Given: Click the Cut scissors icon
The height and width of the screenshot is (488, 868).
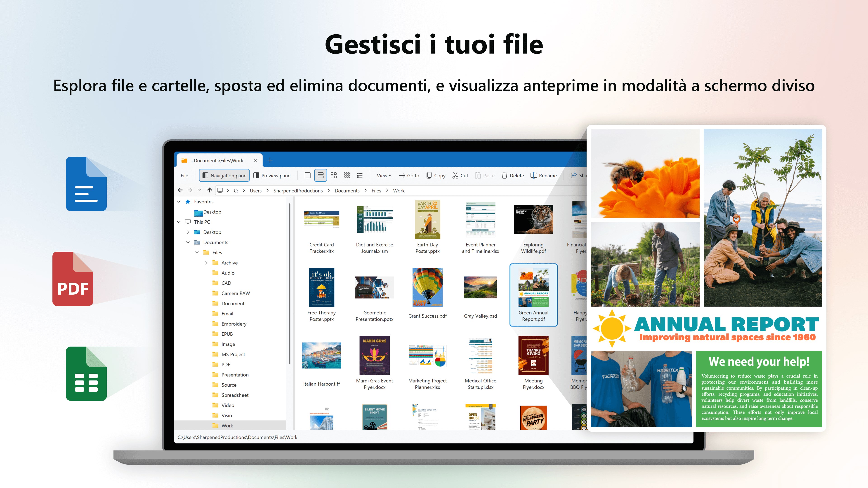Looking at the screenshot, I should click(x=455, y=176).
